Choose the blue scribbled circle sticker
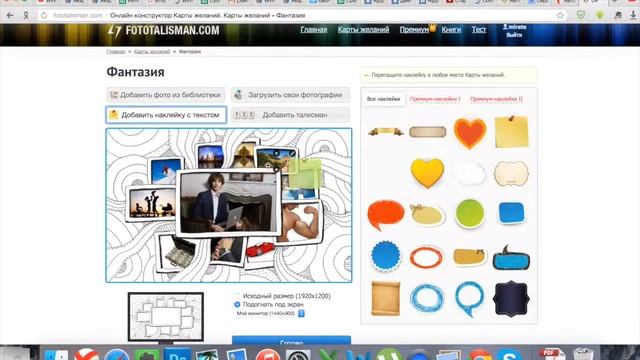 point(427,299)
